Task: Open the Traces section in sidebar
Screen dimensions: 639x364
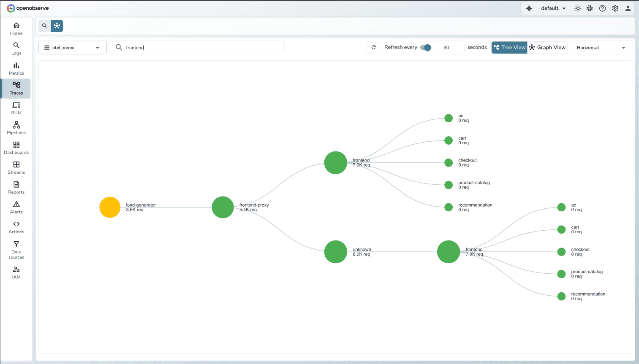Action: click(x=16, y=89)
